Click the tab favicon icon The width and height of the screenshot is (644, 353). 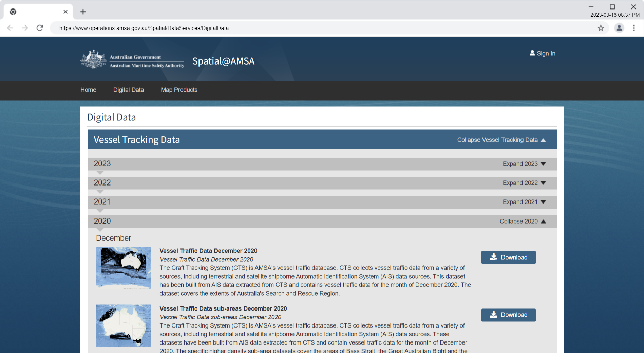click(13, 12)
